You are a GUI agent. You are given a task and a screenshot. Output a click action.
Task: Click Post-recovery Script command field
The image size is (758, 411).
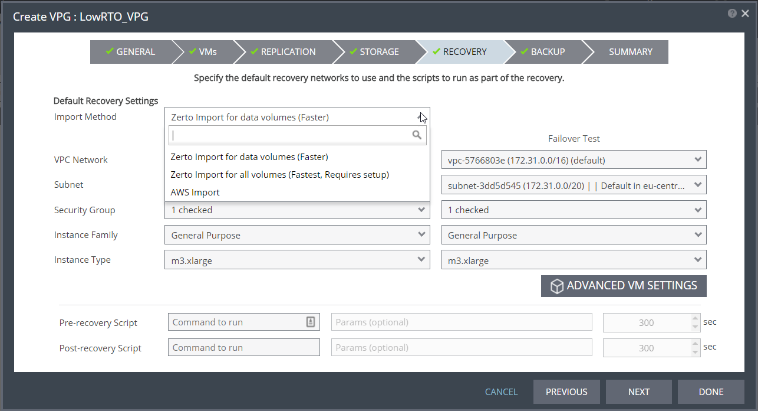(244, 347)
